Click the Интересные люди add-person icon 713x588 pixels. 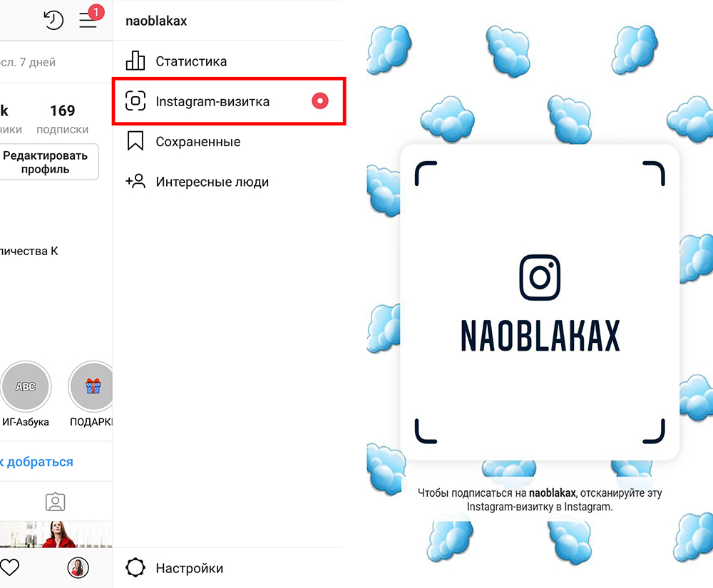(135, 181)
